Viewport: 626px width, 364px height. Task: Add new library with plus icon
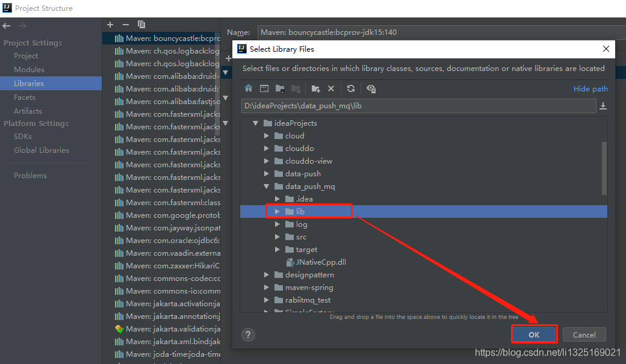tap(110, 25)
